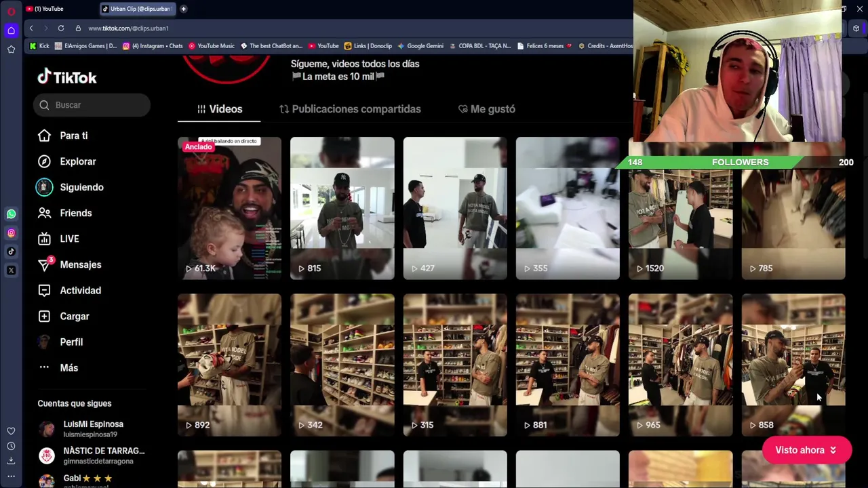The image size is (868, 488).
Task: Open the Instagram Chats bookmark
Action: 153,46
